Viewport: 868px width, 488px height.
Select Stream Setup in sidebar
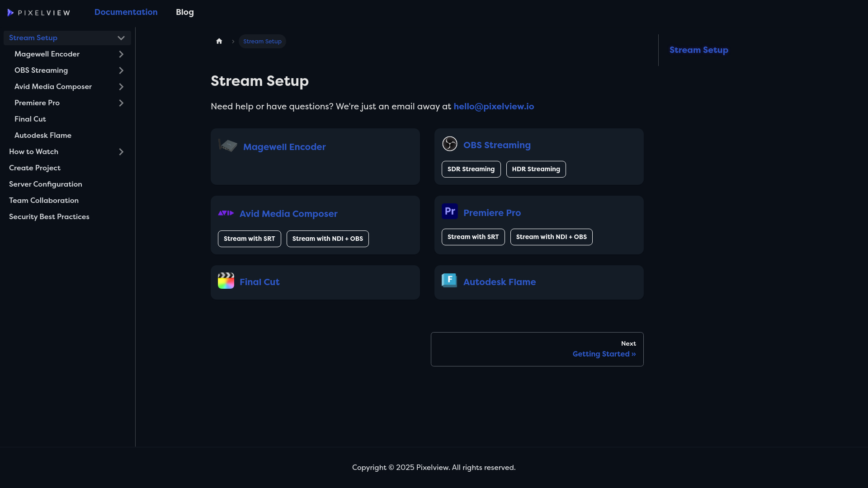33,38
